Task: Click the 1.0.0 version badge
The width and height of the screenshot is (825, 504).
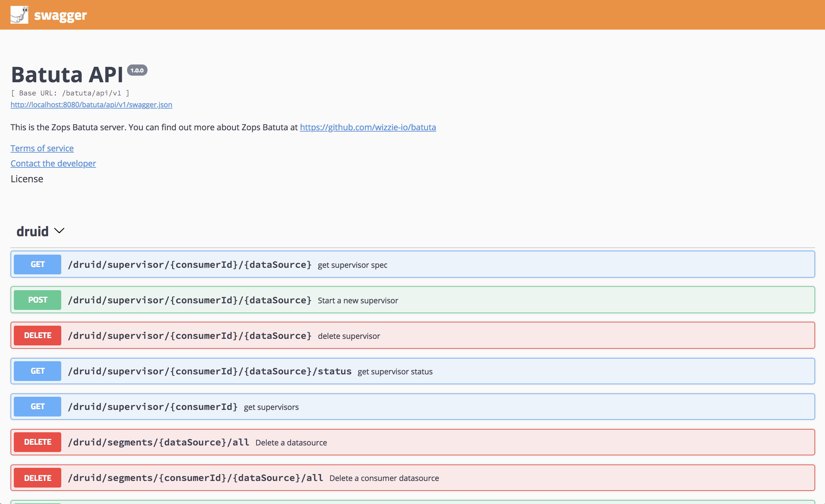Action: click(137, 70)
